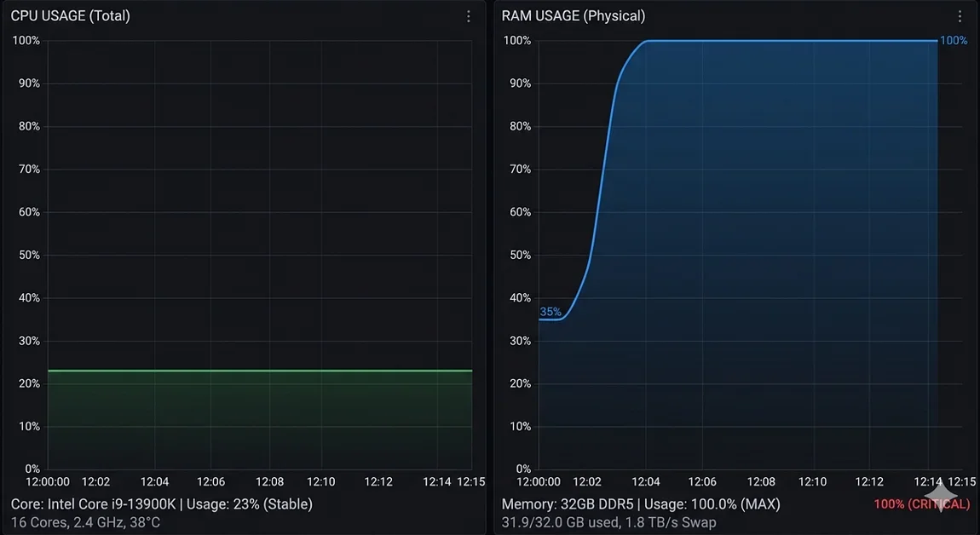980x535 pixels.
Task: Click the 12:04 tick on RAM chart axis
Action: pyautogui.click(x=646, y=482)
